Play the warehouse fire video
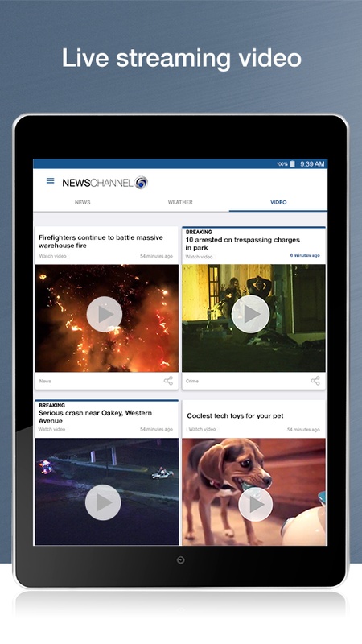This screenshot has height=644, width=362. [105, 314]
